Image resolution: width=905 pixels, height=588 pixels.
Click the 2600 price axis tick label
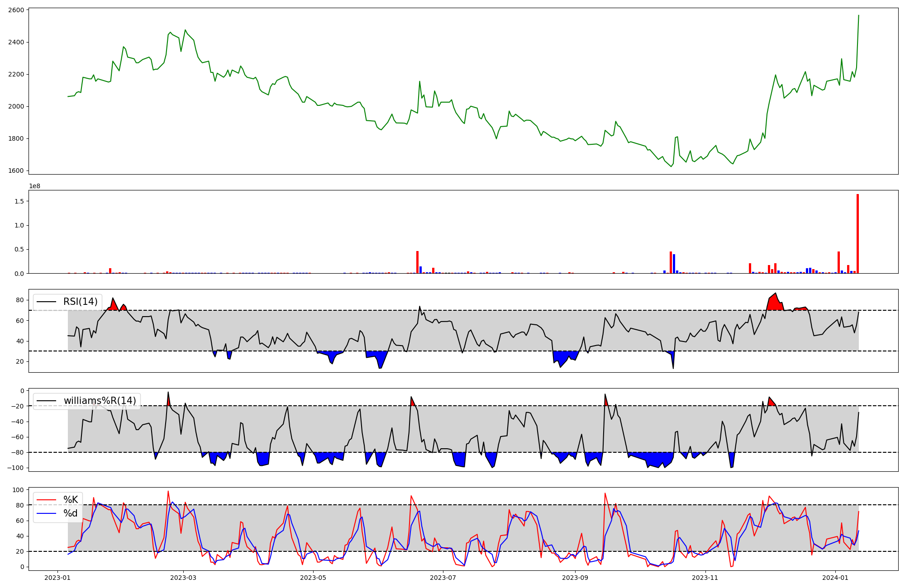16,10
